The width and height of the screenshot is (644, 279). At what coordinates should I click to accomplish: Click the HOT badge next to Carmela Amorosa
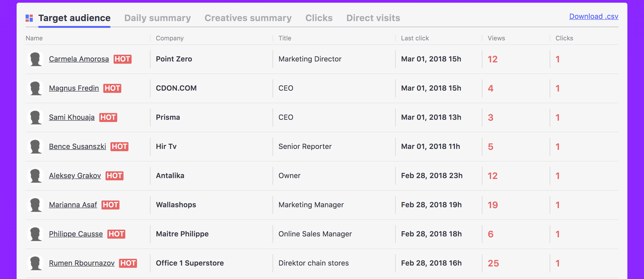tap(123, 59)
